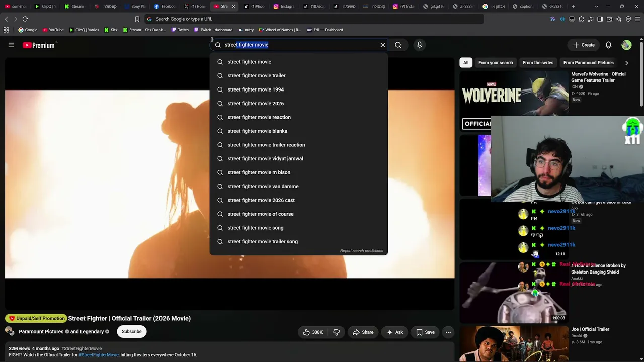Image resolution: width=644 pixels, height=362 pixels.
Task: Go to YouTube Premium home logo
Action: pos(39,45)
